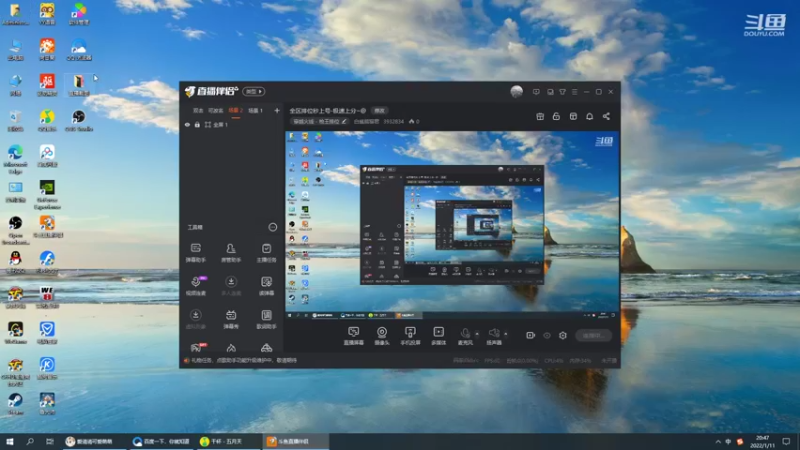Click the gift box icon above preview

pyautogui.click(x=540, y=116)
